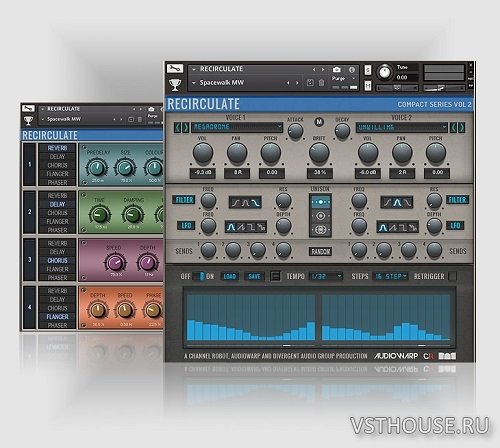The height and width of the screenshot is (448, 500).
Task: Click the Voice 2 previous sample arrow
Action: (453, 127)
